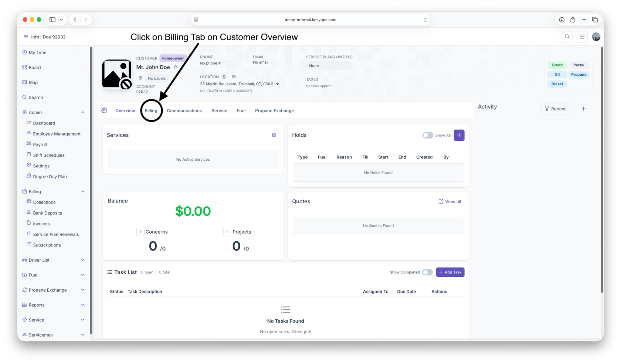Click the customer overview tabs gear icon

point(104,110)
